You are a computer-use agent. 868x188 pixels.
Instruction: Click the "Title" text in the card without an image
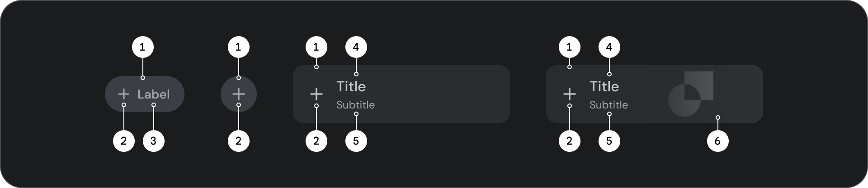click(x=351, y=86)
